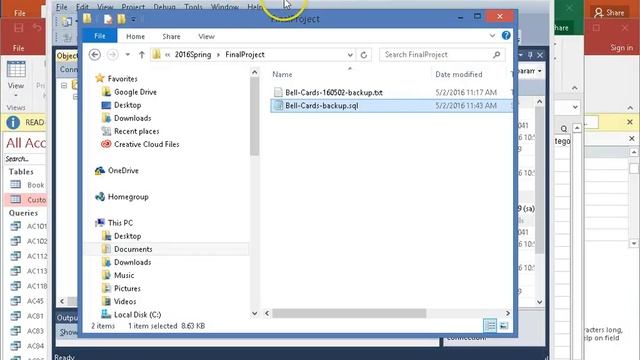Switch to large icons view
Image resolution: width=640 pixels, height=360 pixels.
[x=504, y=325]
